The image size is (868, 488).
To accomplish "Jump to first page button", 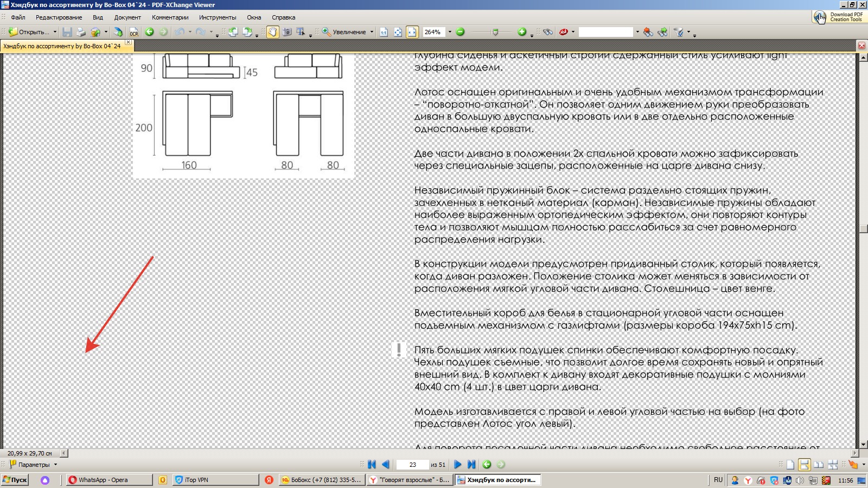I will click(x=372, y=465).
